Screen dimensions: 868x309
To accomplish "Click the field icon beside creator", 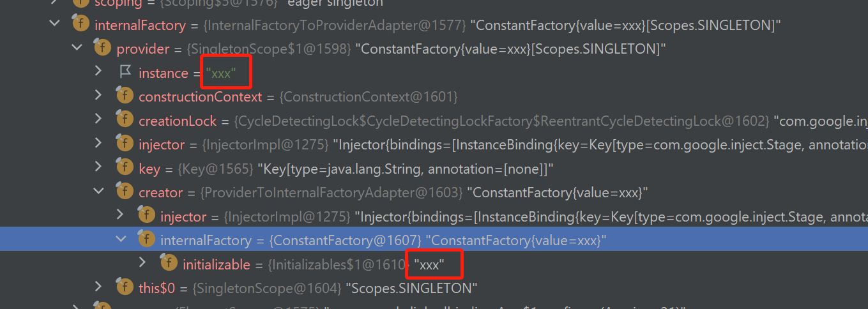I will coord(125,192).
